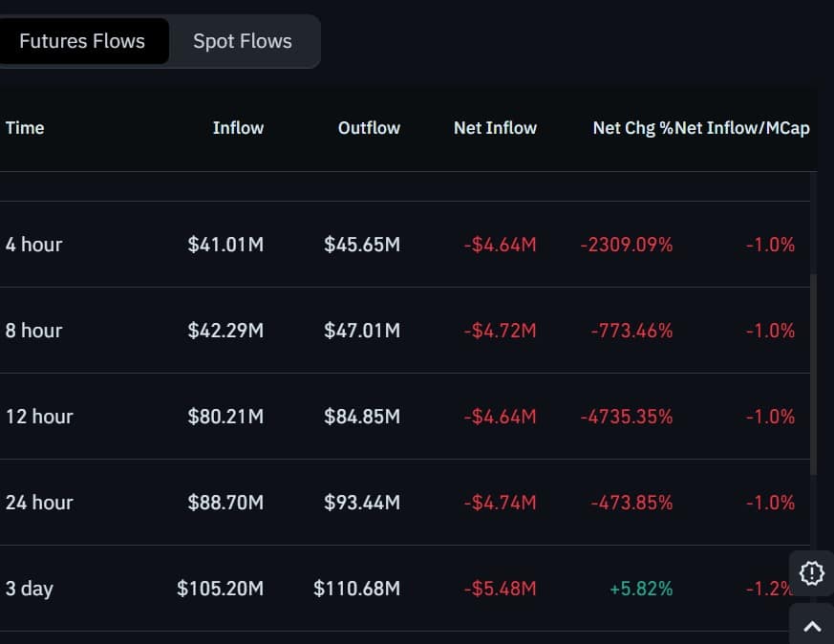
Task: Click the Outflow column header
Action: 369,128
